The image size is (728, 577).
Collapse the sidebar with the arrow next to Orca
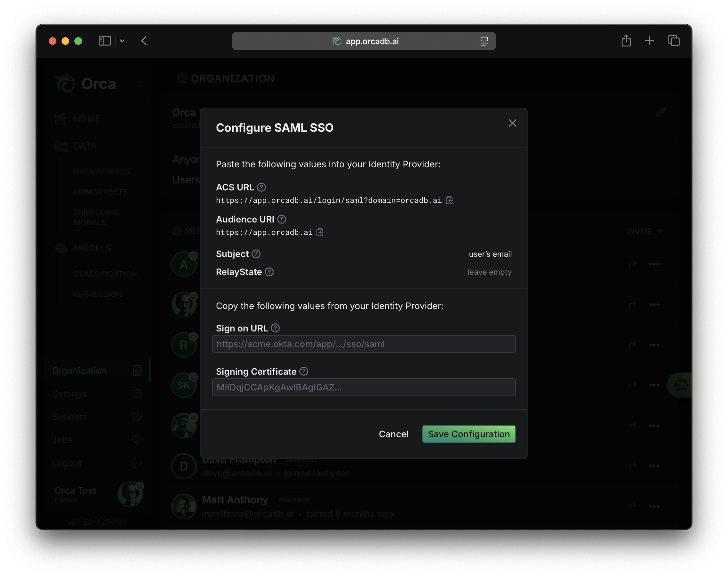[140, 84]
